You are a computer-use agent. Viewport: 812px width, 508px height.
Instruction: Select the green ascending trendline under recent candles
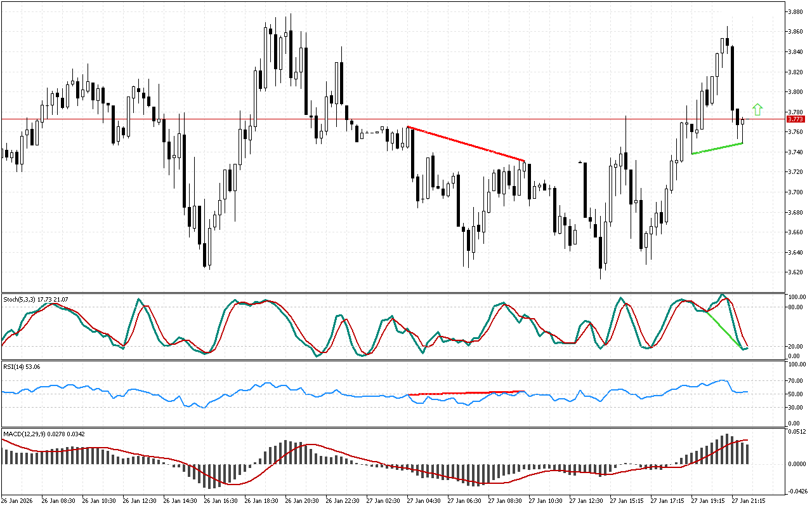[717, 149]
